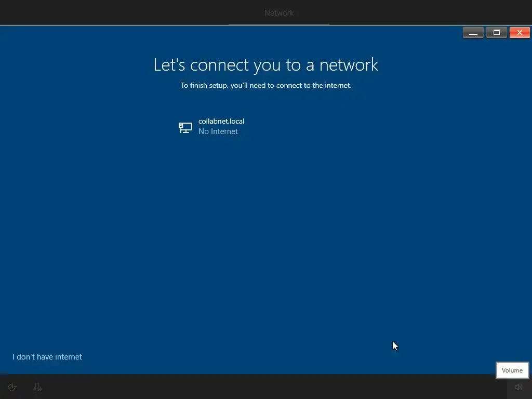Select the Network tab at the top
This screenshot has width=532, height=399.
(x=279, y=13)
